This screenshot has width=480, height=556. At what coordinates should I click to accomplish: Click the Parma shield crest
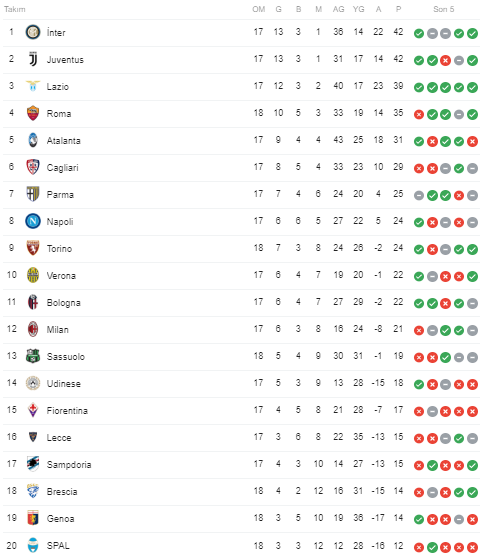click(x=33, y=194)
